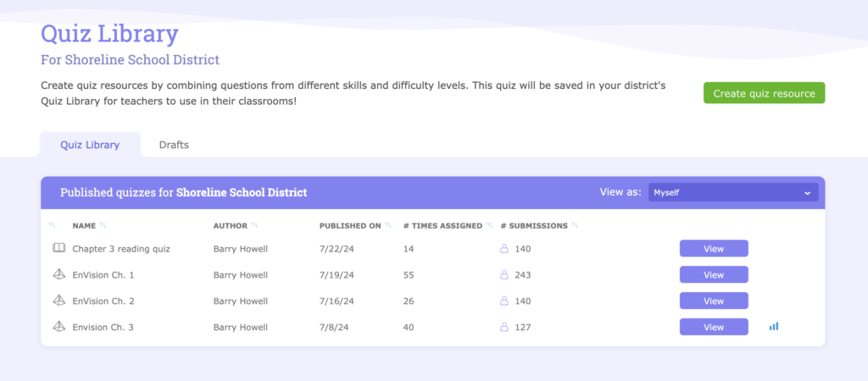Click the pyramid icon next to EnVision Ch. 2

click(58, 301)
